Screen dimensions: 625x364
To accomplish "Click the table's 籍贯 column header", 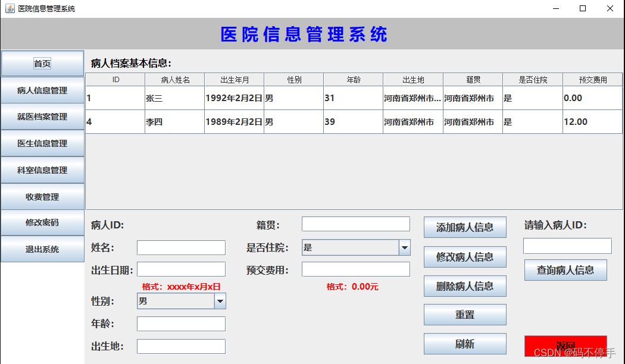I will coord(473,80).
